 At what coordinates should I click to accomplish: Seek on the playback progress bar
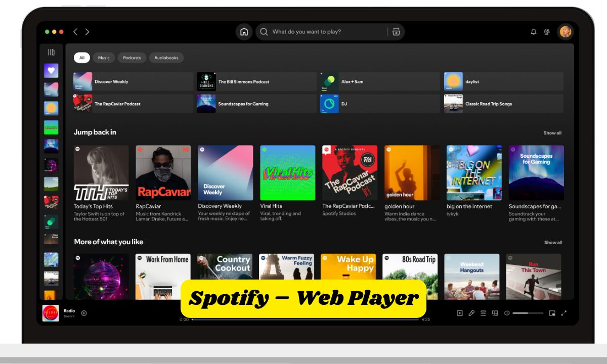[305, 320]
